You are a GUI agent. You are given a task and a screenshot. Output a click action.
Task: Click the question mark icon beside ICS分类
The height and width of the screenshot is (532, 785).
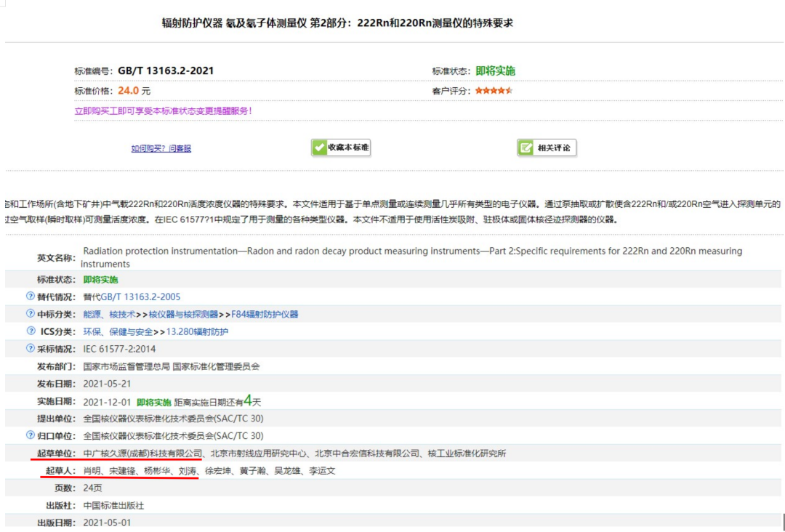(31, 331)
